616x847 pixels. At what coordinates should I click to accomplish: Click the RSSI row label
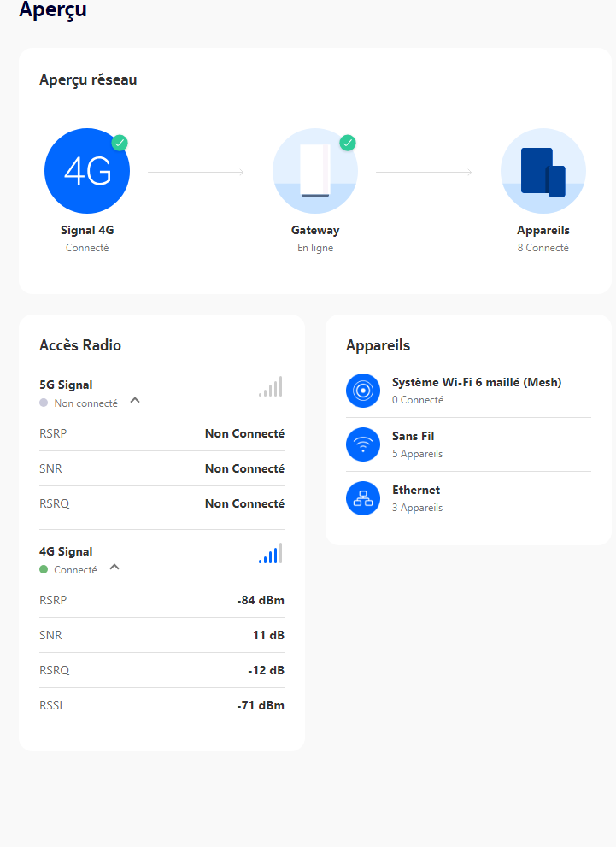[x=50, y=705]
